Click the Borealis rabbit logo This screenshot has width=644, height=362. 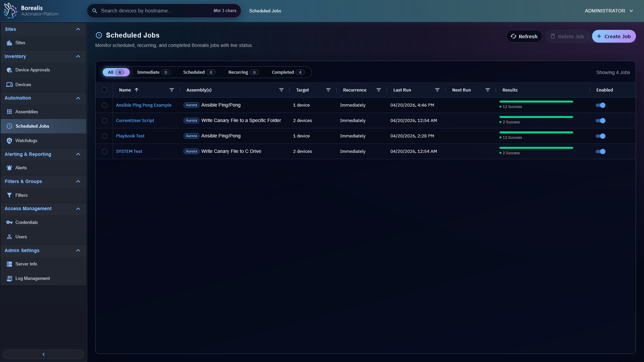pyautogui.click(x=10, y=11)
